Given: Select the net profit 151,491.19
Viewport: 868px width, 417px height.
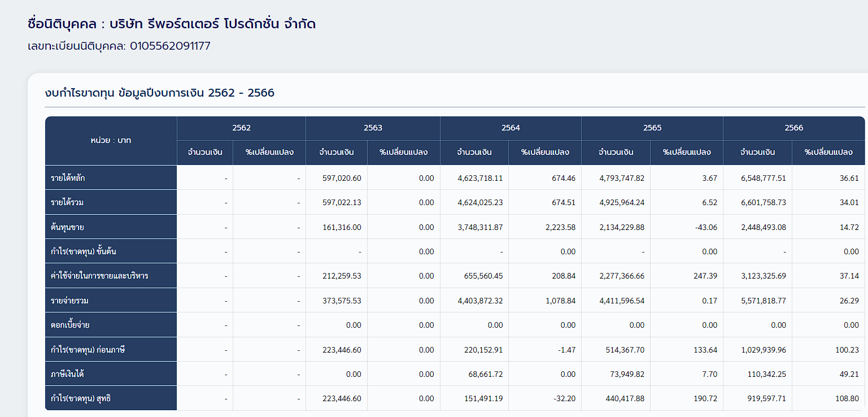Looking at the screenshot, I should click(482, 398).
